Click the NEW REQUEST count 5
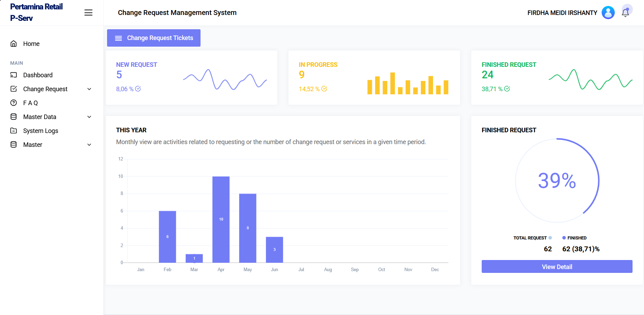Viewport: 644px width, 315px height. coord(119,75)
